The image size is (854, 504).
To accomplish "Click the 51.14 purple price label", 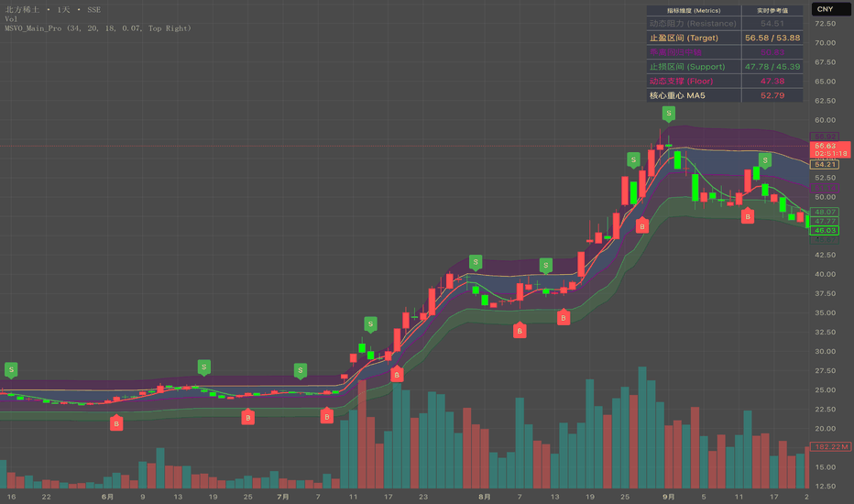I will (825, 188).
